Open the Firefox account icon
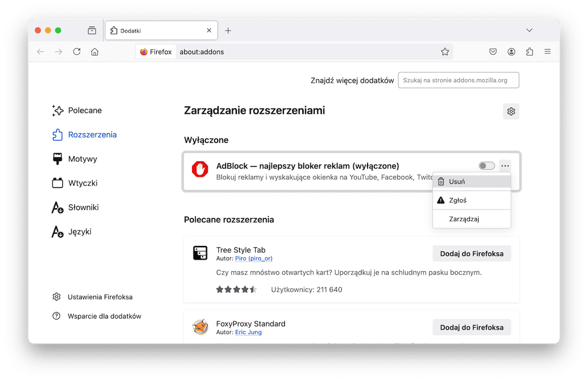This screenshot has width=588, height=381. [512, 52]
